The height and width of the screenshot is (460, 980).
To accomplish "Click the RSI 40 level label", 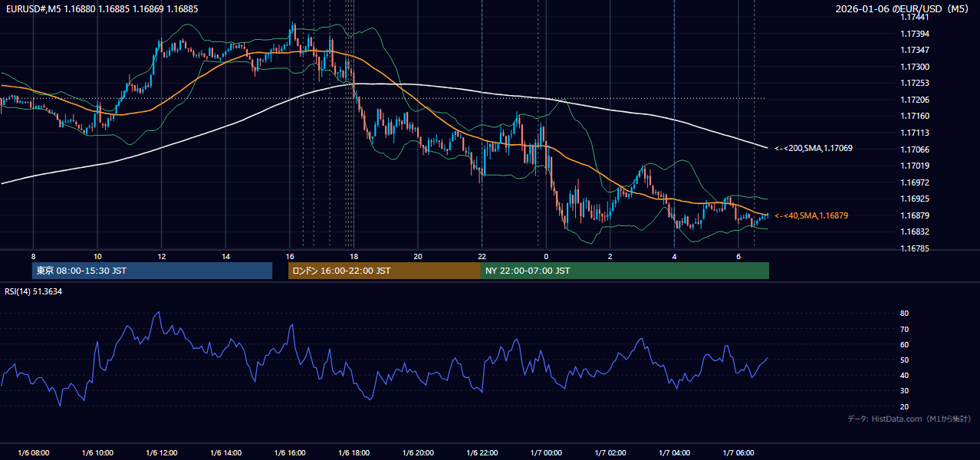I will (905, 375).
